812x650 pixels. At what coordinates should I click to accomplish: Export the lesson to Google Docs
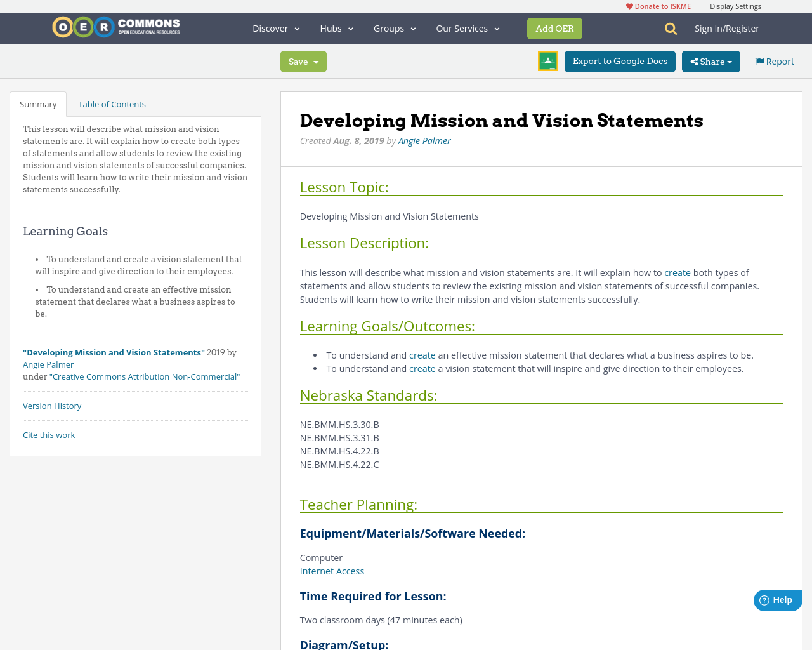point(620,60)
